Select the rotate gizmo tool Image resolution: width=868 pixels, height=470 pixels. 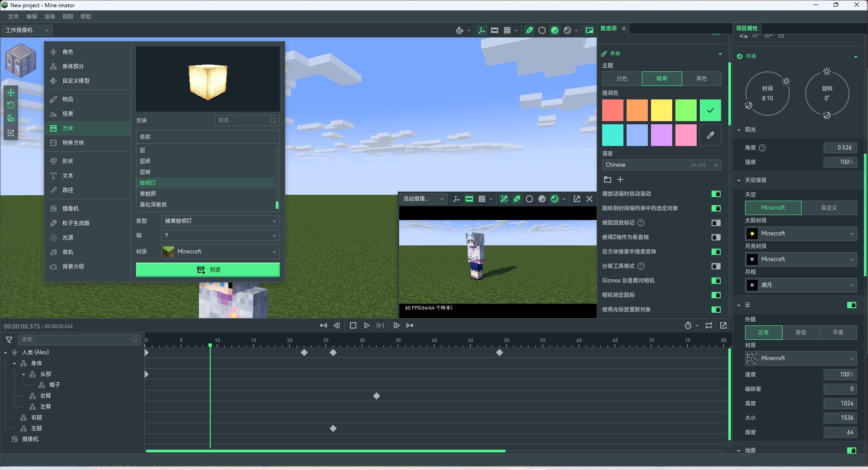pyautogui.click(x=11, y=105)
